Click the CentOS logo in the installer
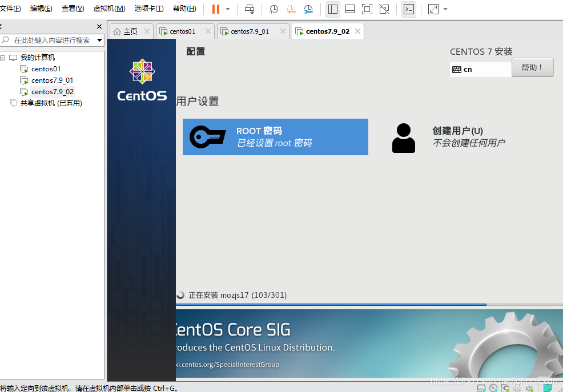 pyautogui.click(x=142, y=80)
